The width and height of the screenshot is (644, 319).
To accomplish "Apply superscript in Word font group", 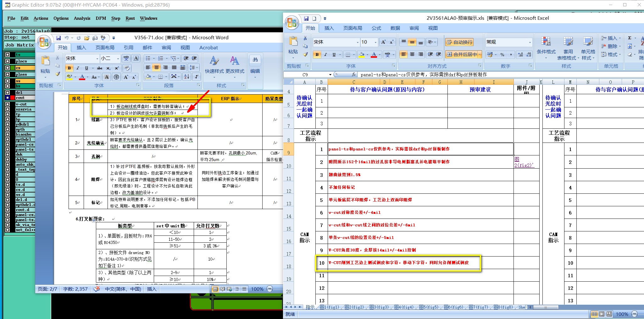I will (117, 68).
